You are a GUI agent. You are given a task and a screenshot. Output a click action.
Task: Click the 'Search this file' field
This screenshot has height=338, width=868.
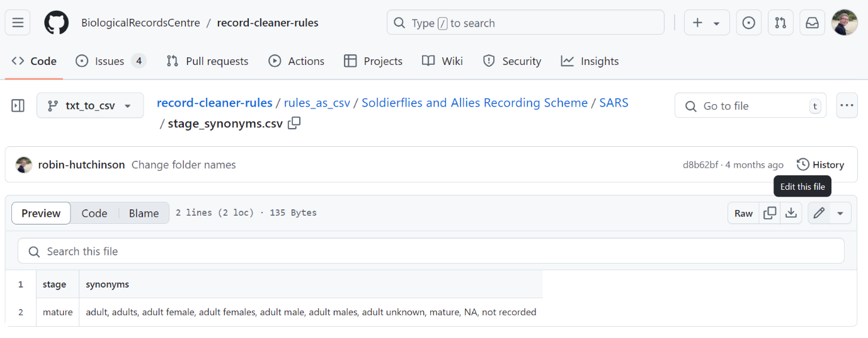click(x=431, y=251)
